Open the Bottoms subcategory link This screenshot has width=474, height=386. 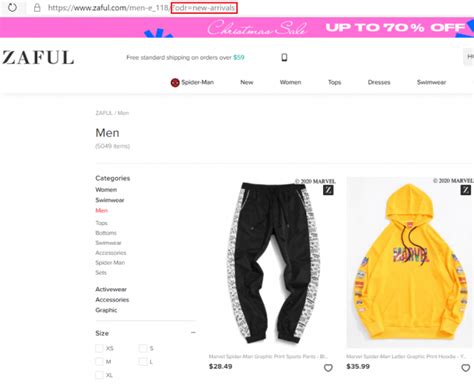point(106,233)
